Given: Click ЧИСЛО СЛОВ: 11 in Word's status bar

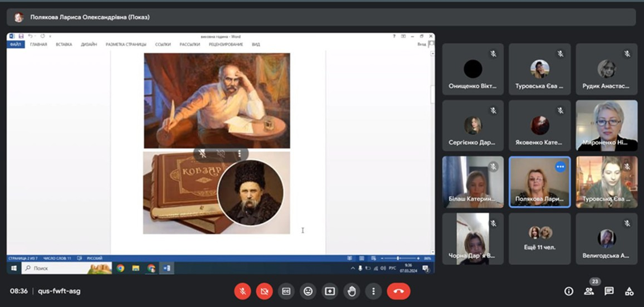Looking at the screenshot, I should (57, 259).
